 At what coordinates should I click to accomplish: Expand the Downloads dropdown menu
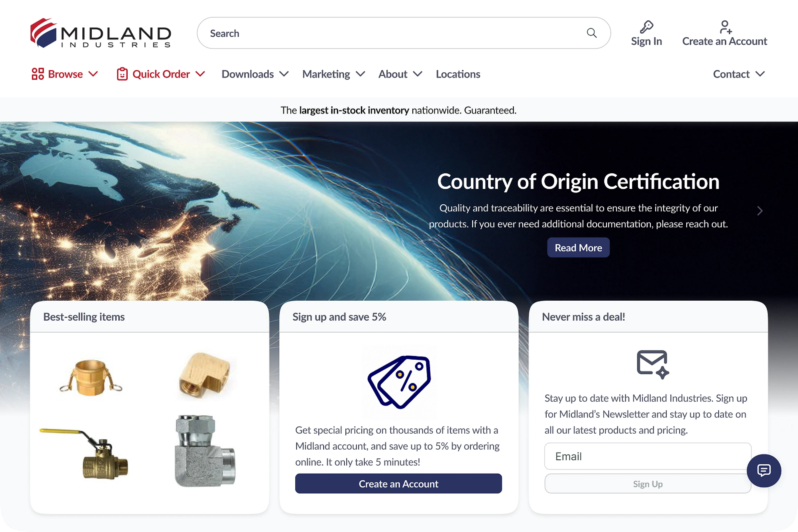tap(255, 74)
